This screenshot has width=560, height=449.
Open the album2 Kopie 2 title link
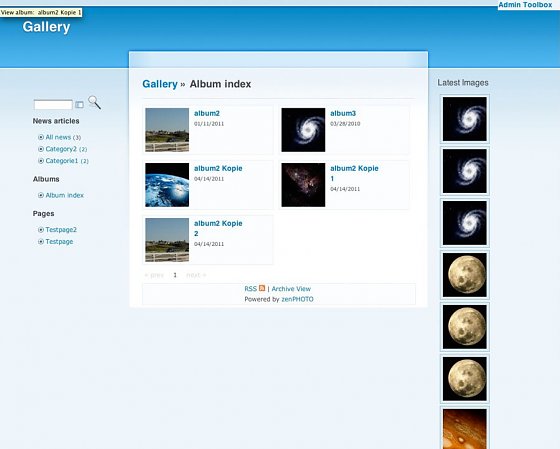218,228
